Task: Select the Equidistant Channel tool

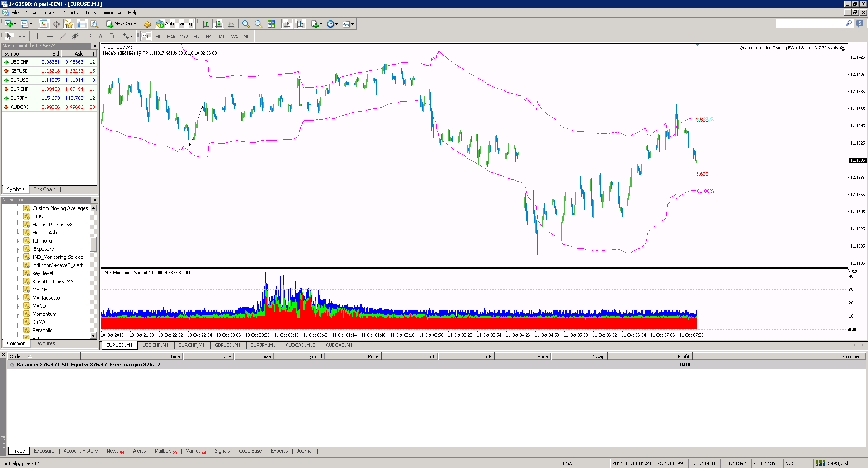Action: click(75, 36)
